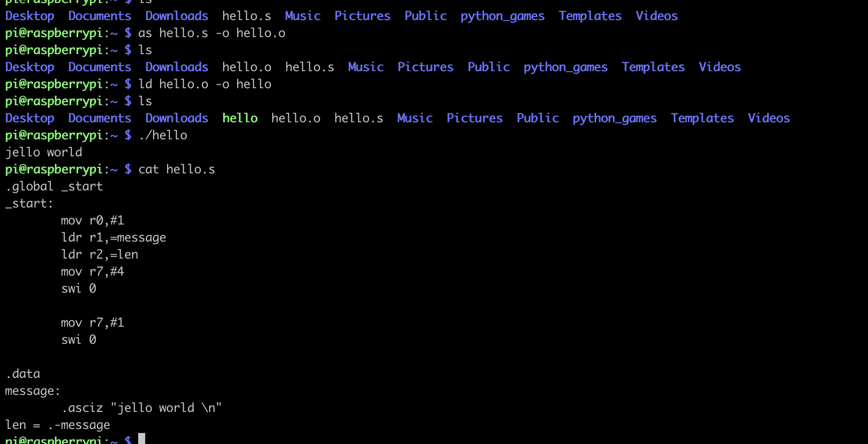Image resolution: width=868 pixels, height=444 pixels.
Task: Click Videos in the last directory listing
Action: [768, 118]
